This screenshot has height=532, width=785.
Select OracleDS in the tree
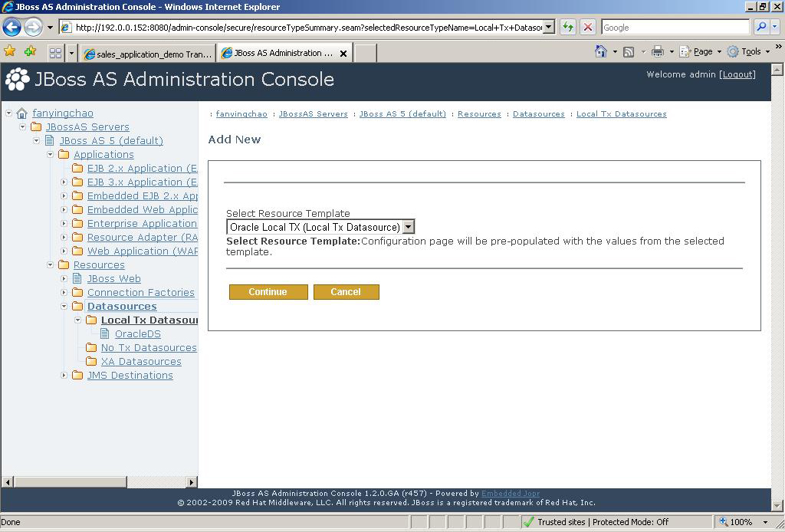click(138, 333)
